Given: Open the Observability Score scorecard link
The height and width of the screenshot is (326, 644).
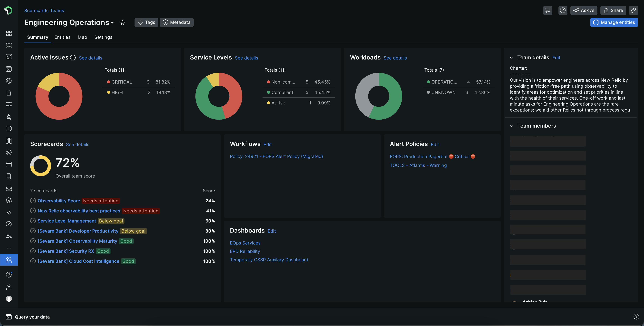Looking at the screenshot, I should point(59,201).
